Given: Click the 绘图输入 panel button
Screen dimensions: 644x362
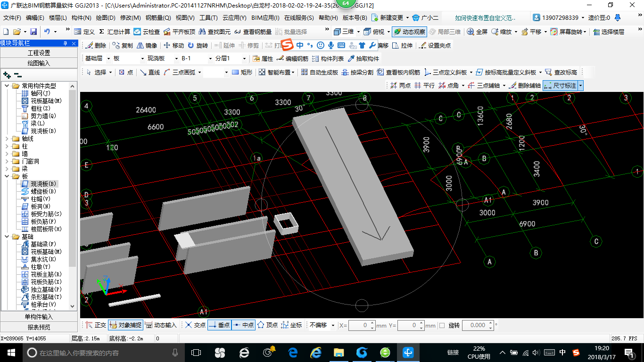Looking at the screenshot, I should (39, 63).
